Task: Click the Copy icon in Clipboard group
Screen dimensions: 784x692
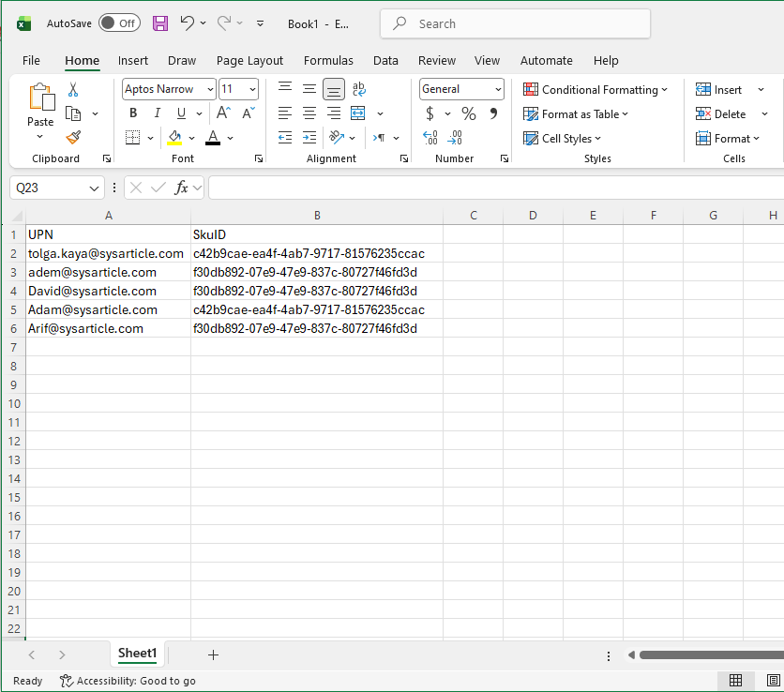Action: coord(73,114)
